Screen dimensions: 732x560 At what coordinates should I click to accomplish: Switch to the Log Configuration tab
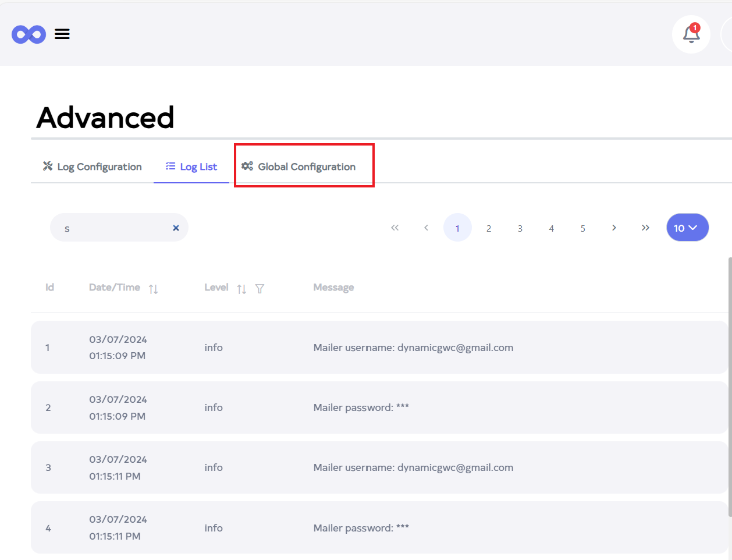pyautogui.click(x=93, y=166)
